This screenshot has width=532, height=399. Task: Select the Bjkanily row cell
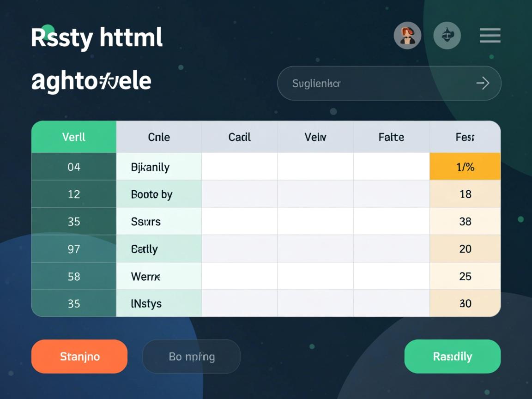(159, 167)
